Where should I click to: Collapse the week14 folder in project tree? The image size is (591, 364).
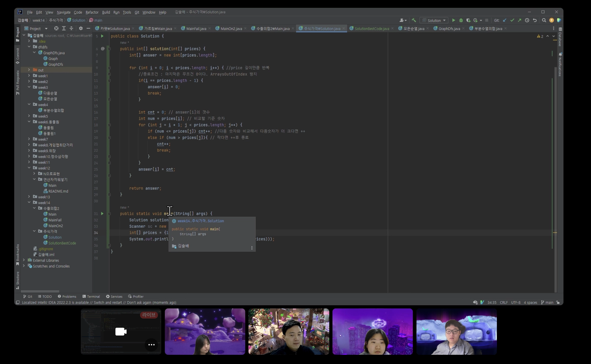(29, 202)
